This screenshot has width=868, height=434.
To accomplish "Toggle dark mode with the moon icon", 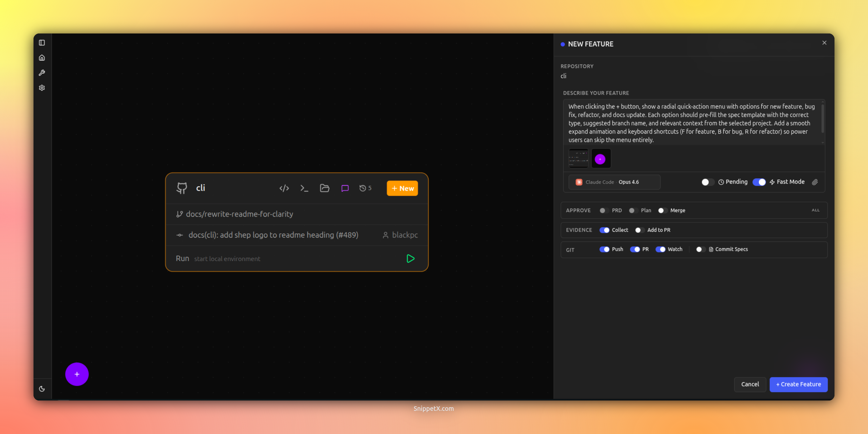I will [42, 389].
